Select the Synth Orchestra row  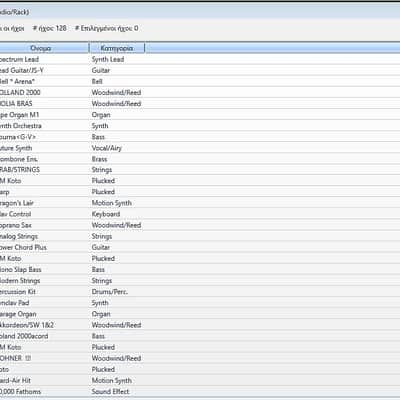coord(200,126)
